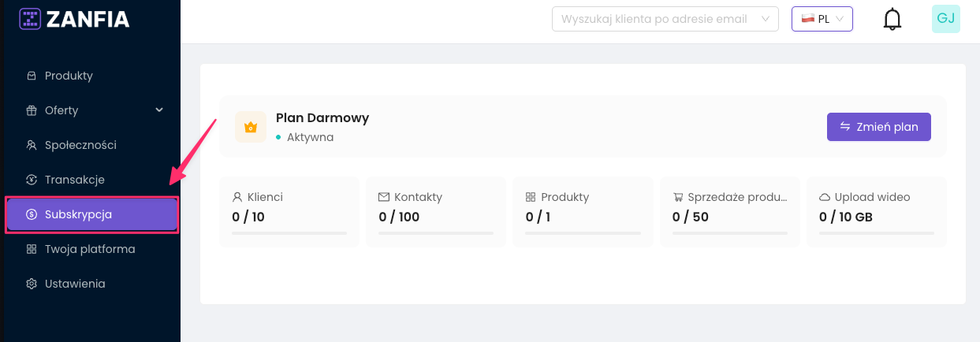
Task: Click the GJ user avatar
Action: pyautogui.click(x=945, y=19)
